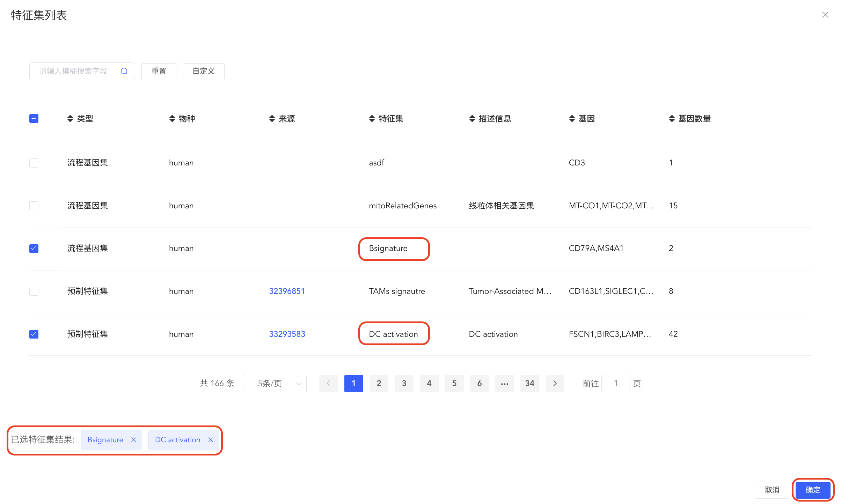Click the 线粒体相关基因集 description cell
841x504 pixels.
(501, 206)
